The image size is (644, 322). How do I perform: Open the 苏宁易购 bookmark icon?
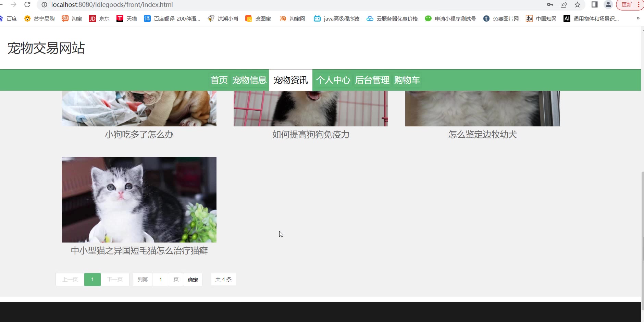27,18
